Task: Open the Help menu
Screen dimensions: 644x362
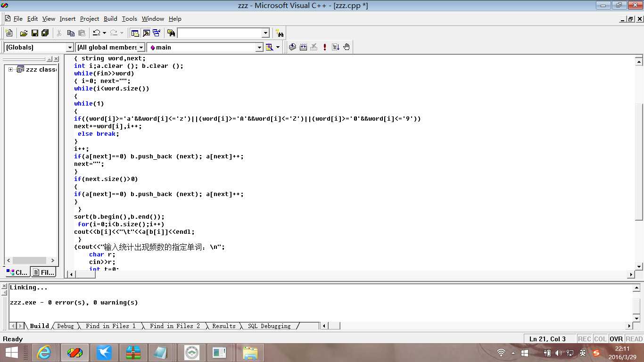Action: point(175,19)
